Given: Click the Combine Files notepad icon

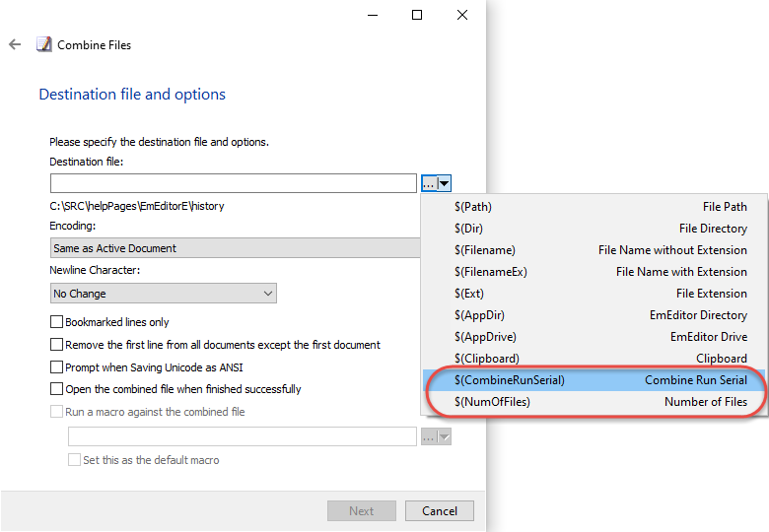Looking at the screenshot, I should point(43,44).
